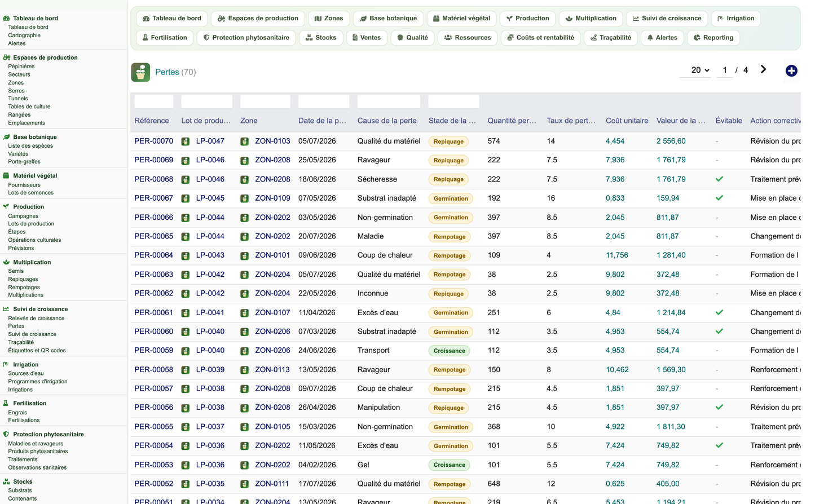Toggle Évitable checkmark for PER-00061

(719, 312)
